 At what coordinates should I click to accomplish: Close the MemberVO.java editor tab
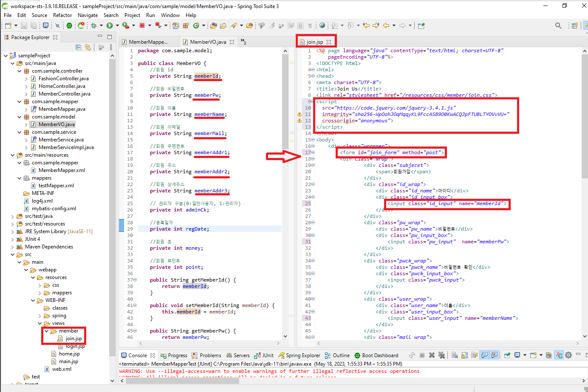(232, 42)
